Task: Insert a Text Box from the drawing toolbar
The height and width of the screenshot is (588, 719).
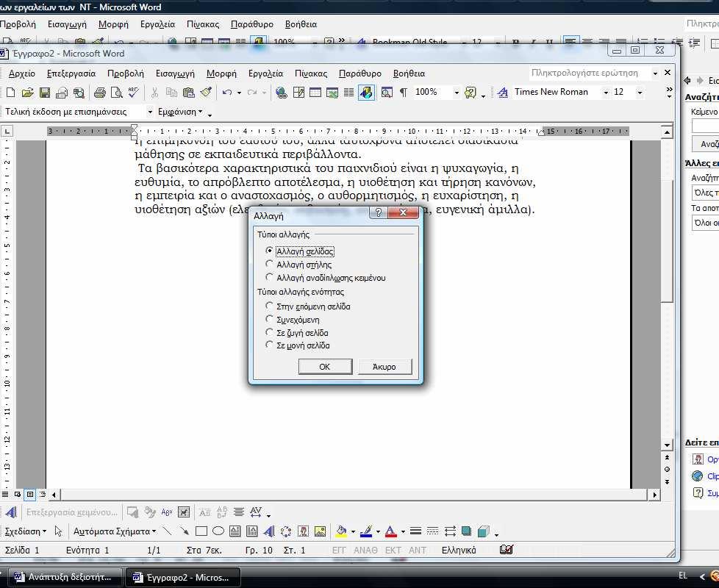Action: click(x=235, y=531)
